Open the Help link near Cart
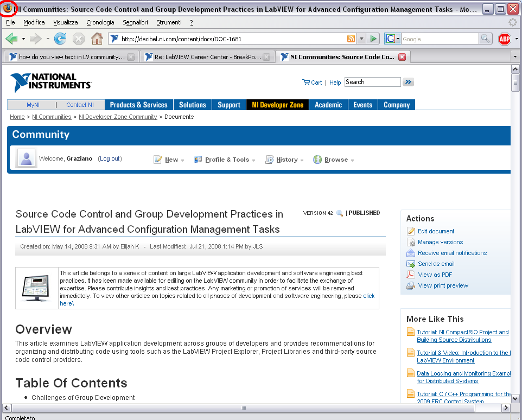The height and width of the screenshot is (420, 522). (335, 82)
